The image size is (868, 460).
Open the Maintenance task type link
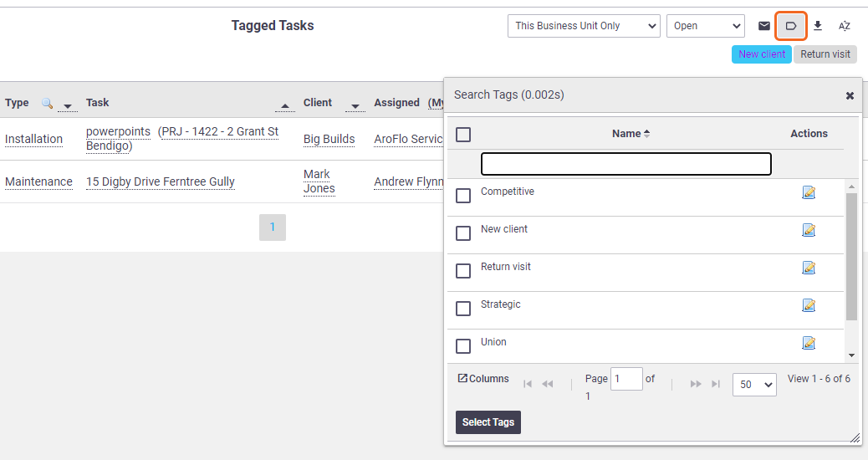[38, 181]
